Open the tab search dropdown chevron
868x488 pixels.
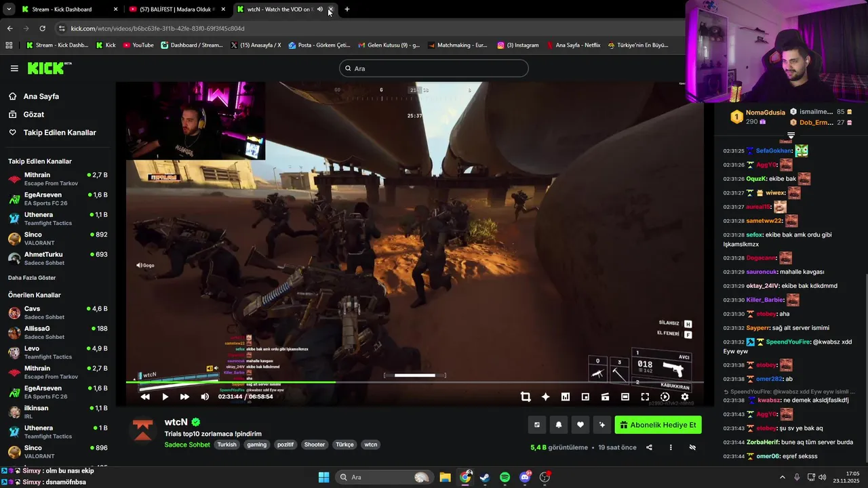8,9
